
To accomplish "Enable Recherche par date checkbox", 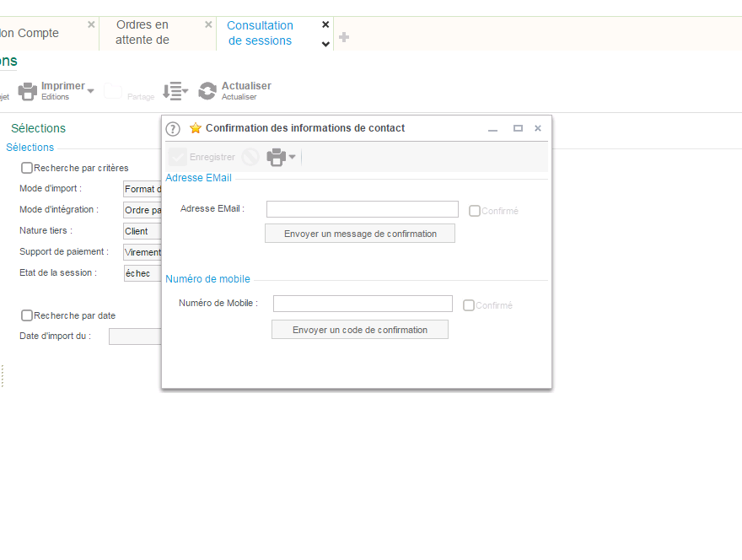I will pos(27,315).
